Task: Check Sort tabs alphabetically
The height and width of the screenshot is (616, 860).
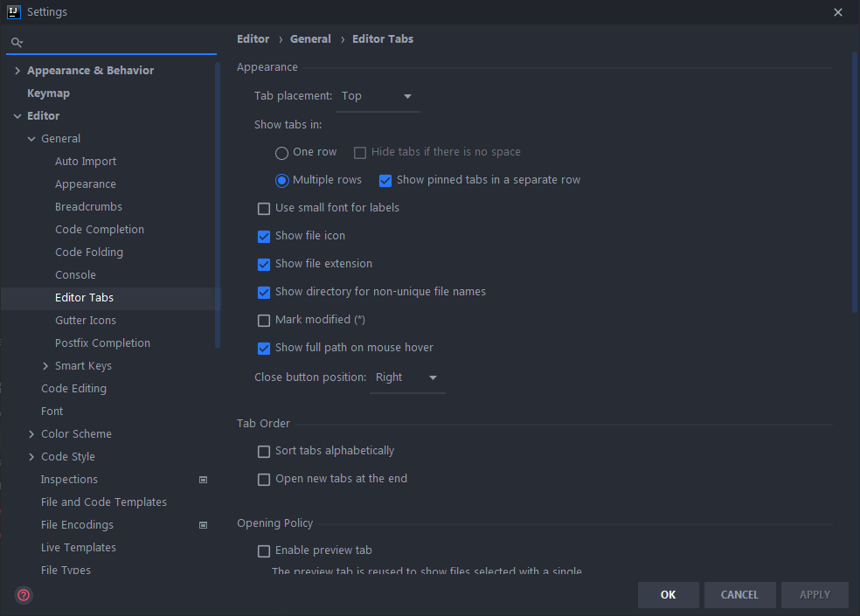Action: 264,452
